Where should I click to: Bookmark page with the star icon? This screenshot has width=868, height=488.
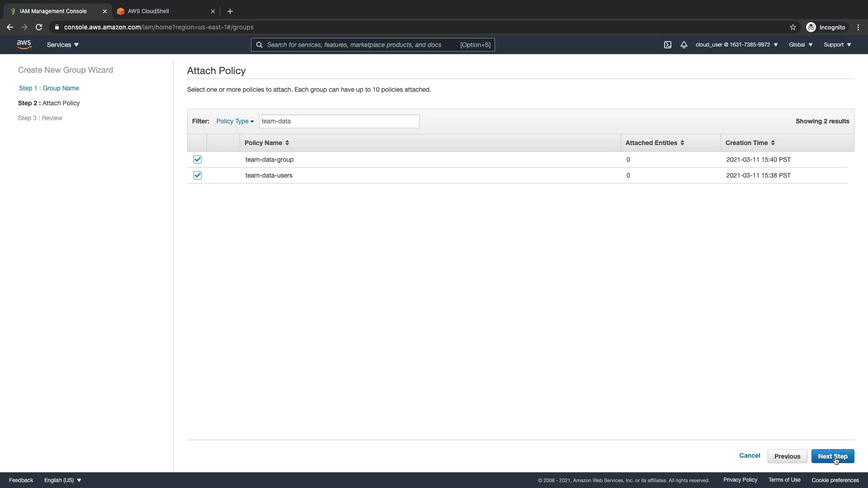click(793, 27)
